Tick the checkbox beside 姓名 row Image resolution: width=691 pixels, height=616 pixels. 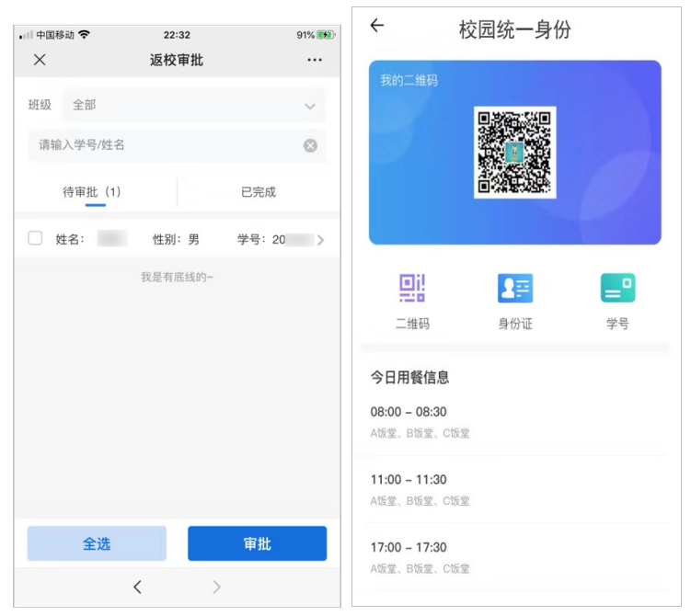[35, 238]
